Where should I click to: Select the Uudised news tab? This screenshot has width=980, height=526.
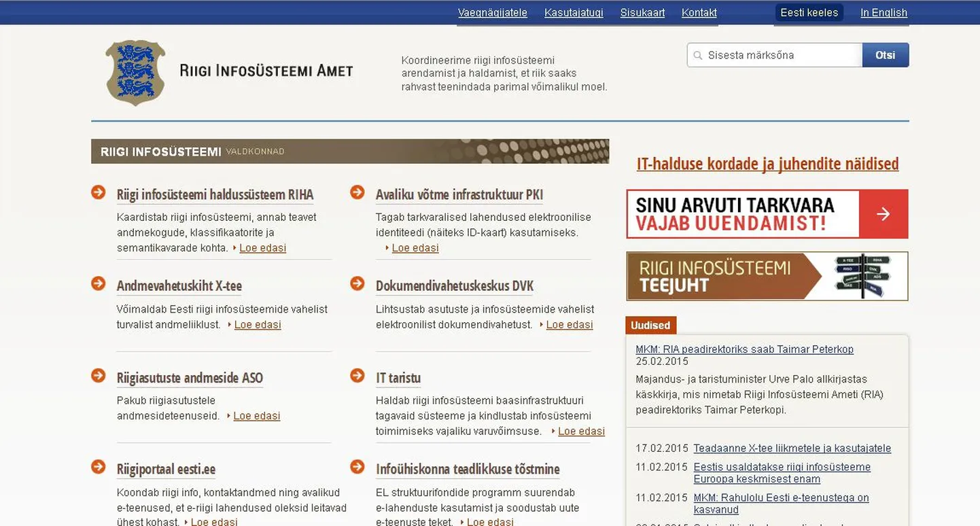[650, 326]
